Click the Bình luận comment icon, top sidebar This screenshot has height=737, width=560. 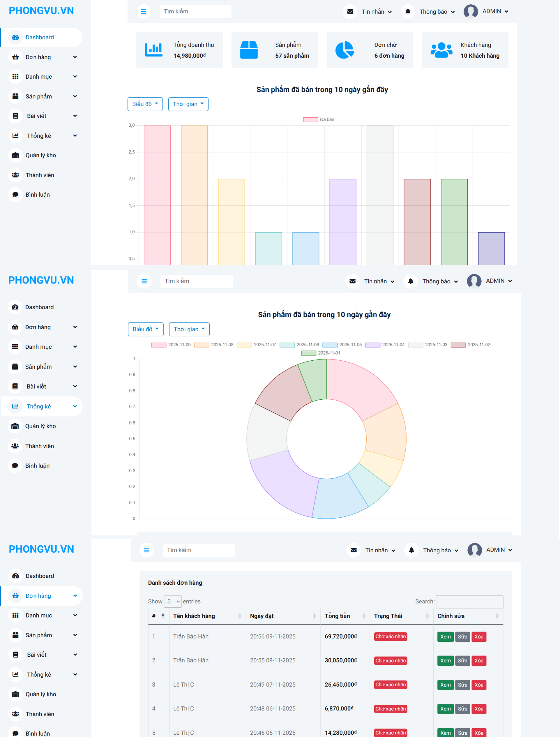pos(15,195)
